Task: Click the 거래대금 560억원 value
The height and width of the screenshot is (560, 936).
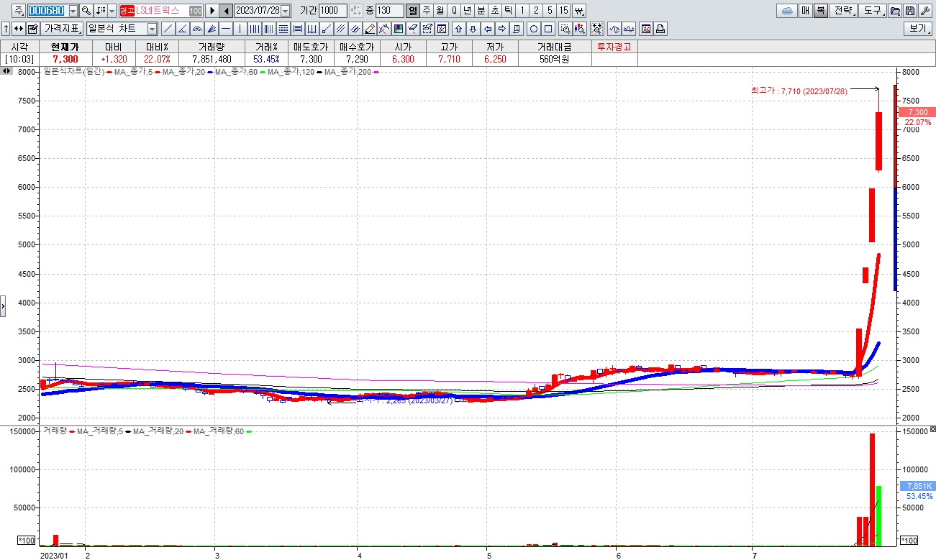Action: coord(555,59)
